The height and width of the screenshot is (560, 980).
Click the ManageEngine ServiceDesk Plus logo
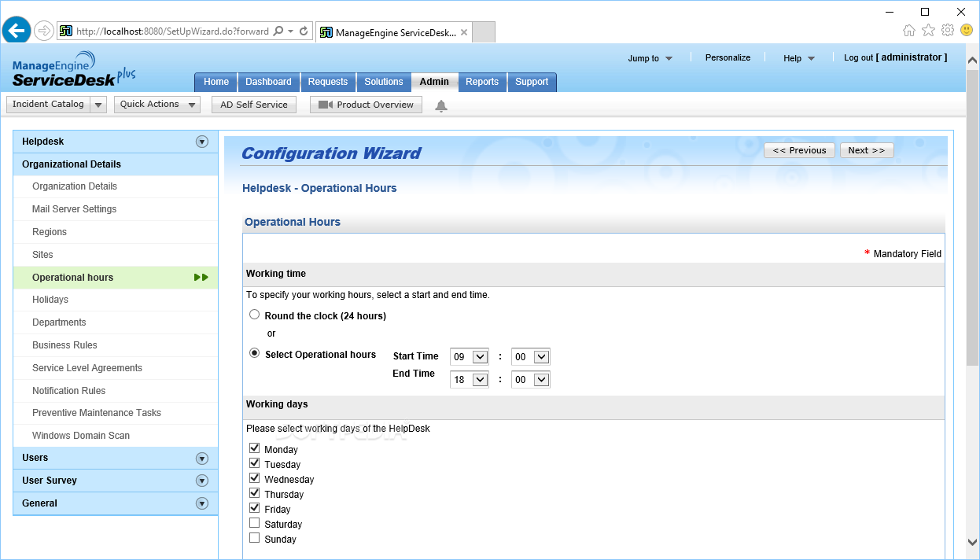pos(74,70)
